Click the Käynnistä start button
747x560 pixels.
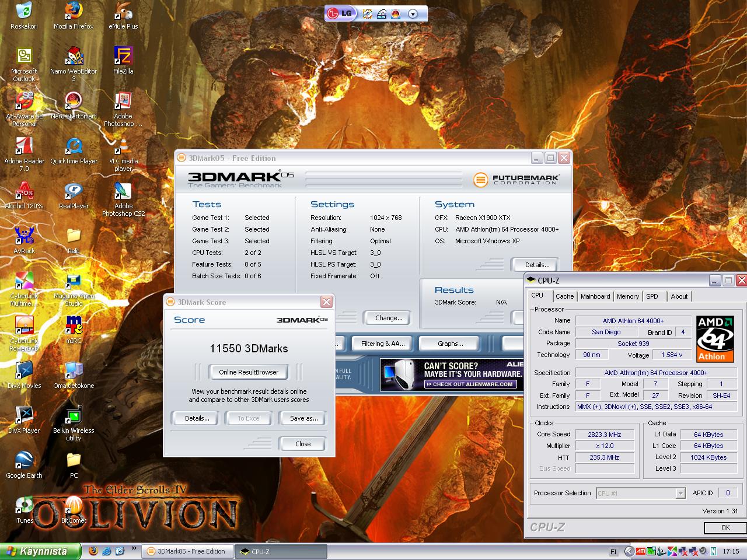pyautogui.click(x=40, y=551)
